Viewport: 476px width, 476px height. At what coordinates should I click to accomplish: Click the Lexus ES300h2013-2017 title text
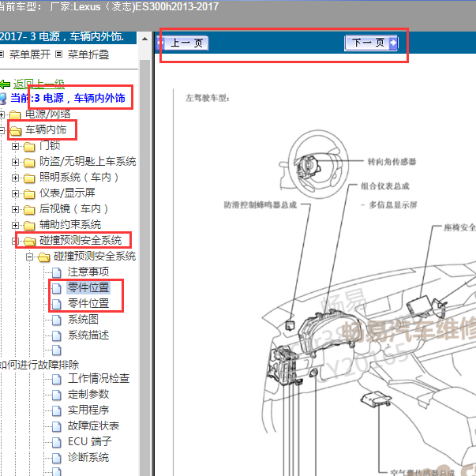(x=134, y=6)
